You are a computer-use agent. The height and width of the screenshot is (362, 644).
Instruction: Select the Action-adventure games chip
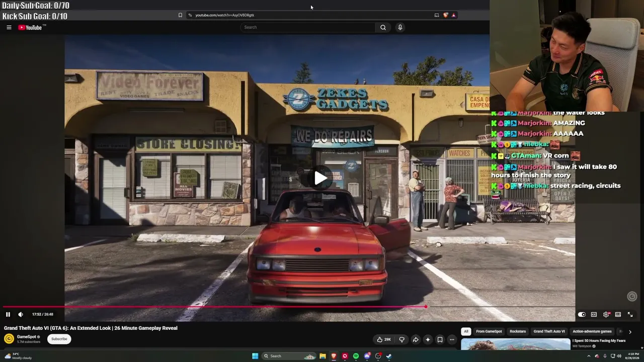pos(592,331)
